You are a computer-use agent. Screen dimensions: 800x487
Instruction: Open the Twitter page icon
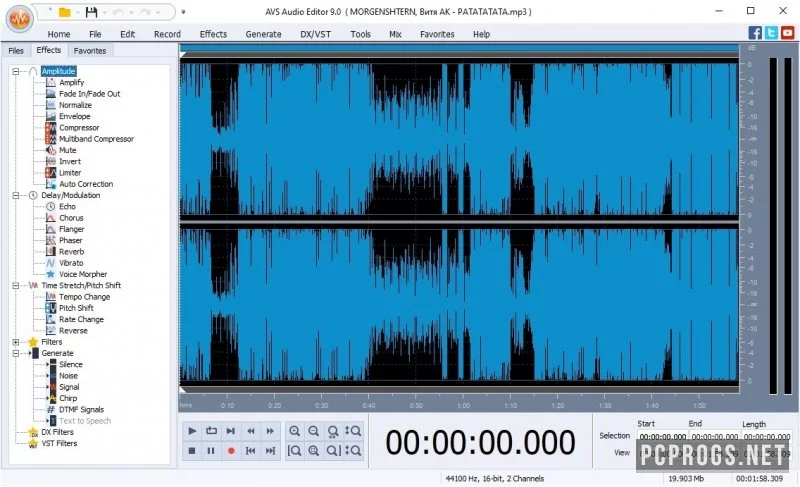[x=771, y=33]
